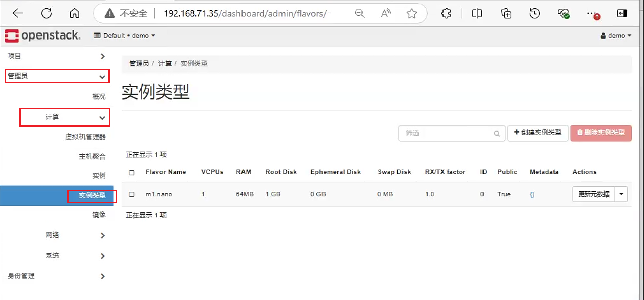644x300 pixels.
Task: Open 概况 in the sidebar
Action: (99, 97)
